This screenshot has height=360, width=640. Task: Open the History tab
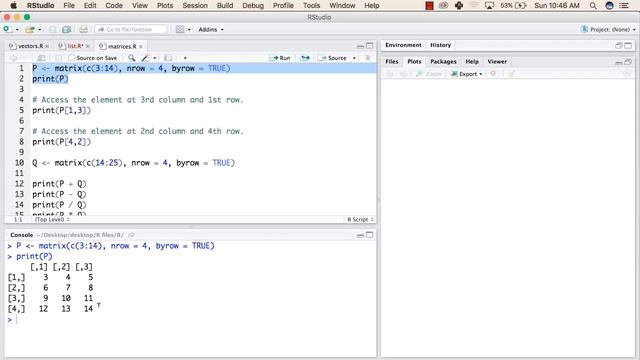tap(440, 45)
